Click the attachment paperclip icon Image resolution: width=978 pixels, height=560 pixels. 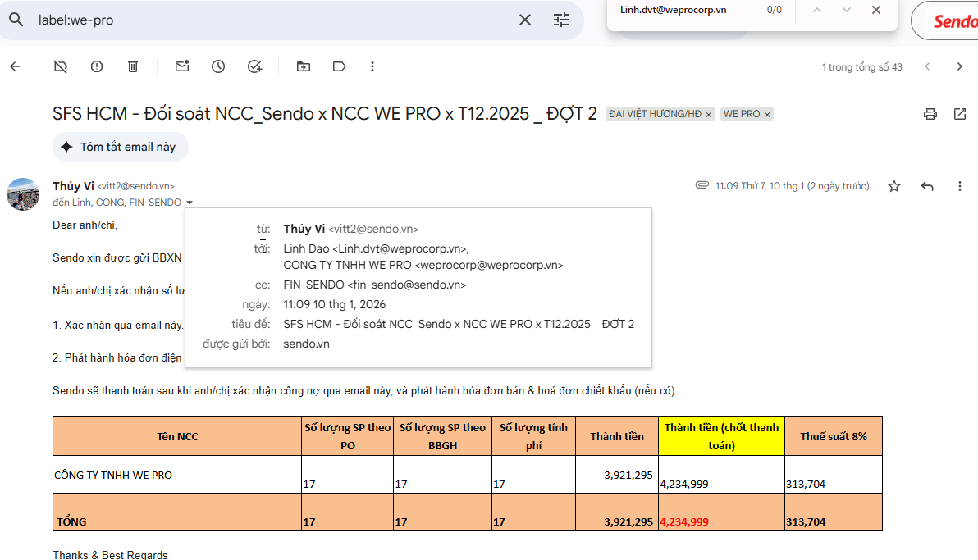click(x=702, y=185)
